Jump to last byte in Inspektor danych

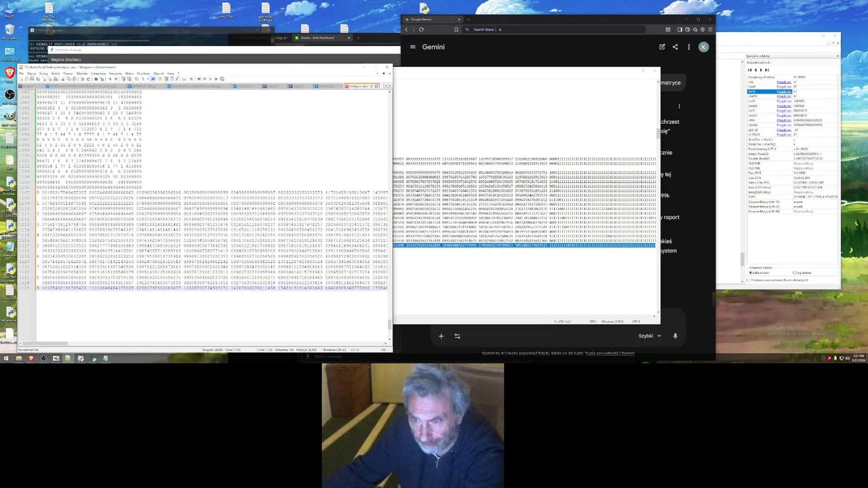coord(767,70)
